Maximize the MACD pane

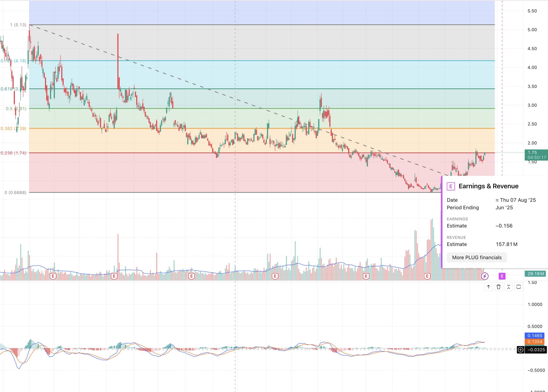point(519,287)
